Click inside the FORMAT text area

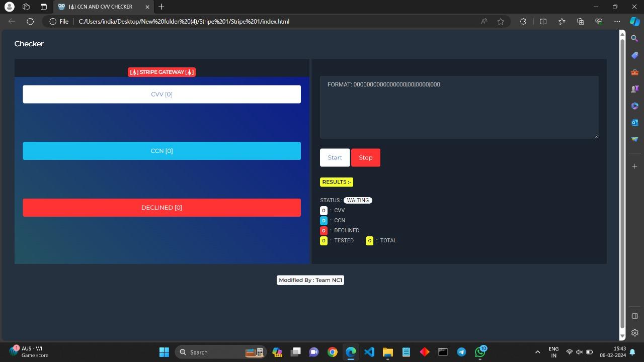click(459, 107)
